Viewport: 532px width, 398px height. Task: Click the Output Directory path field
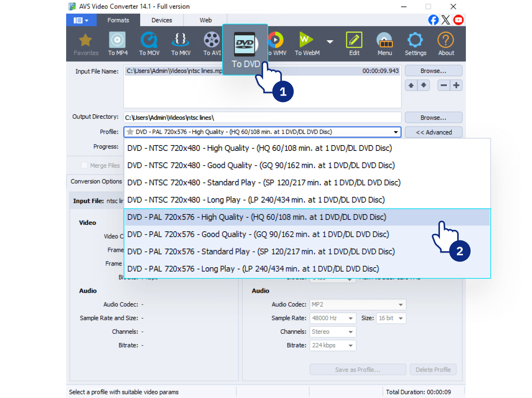tap(262, 117)
